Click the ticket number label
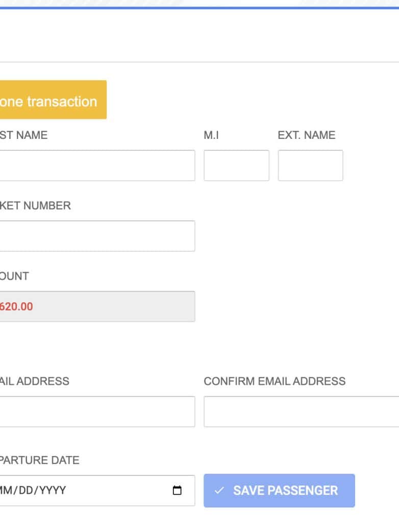This screenshot has width=399, height=532. coord(35,206)
